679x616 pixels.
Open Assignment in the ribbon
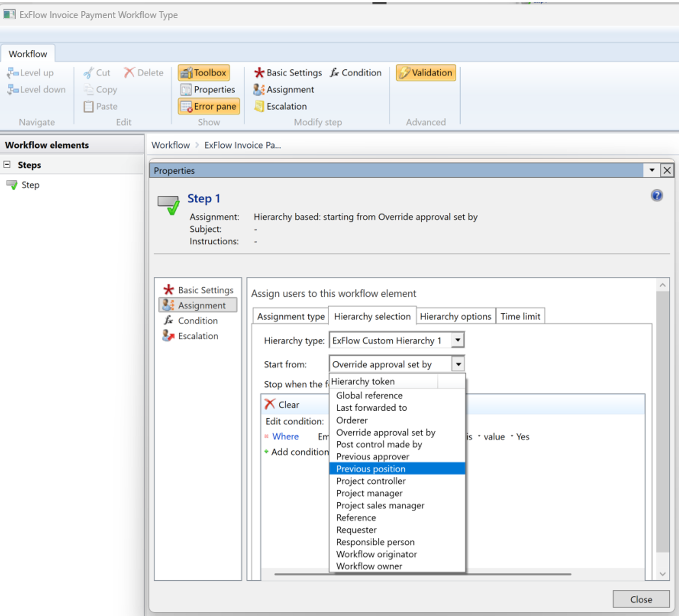pyautogui.click(x=284, y=89)
